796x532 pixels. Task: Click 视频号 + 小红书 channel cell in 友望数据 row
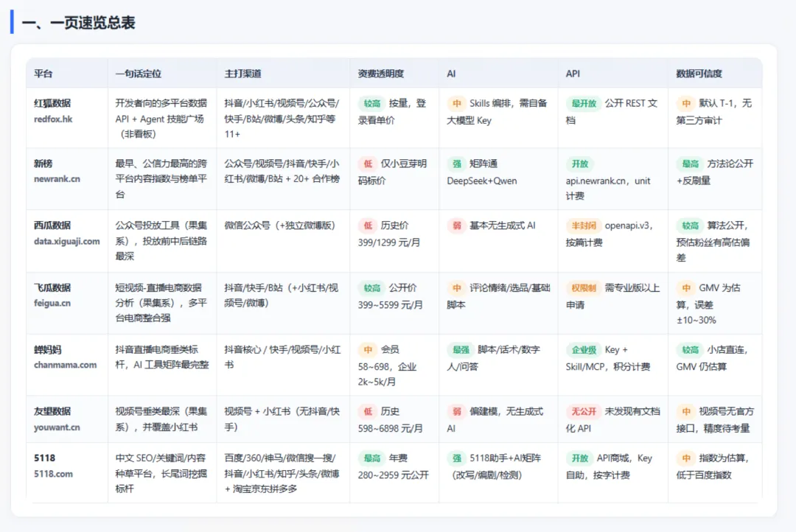click(x=282, y=419)
